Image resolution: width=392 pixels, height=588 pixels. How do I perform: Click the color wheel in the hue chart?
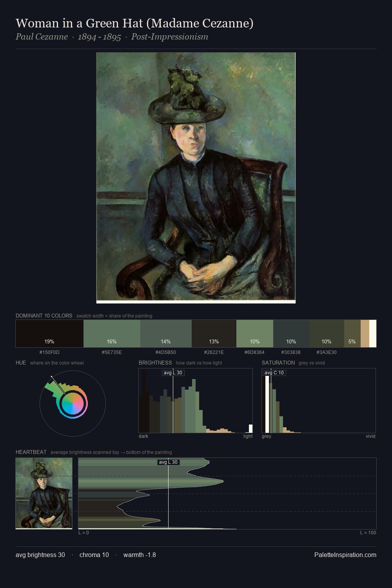pos(73,403)
